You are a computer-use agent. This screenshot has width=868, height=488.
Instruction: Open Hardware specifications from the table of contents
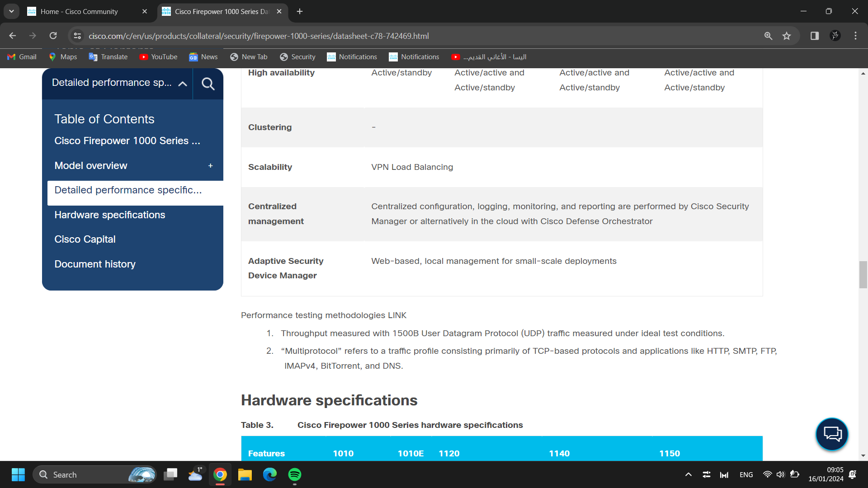click(x=109, y=215)
